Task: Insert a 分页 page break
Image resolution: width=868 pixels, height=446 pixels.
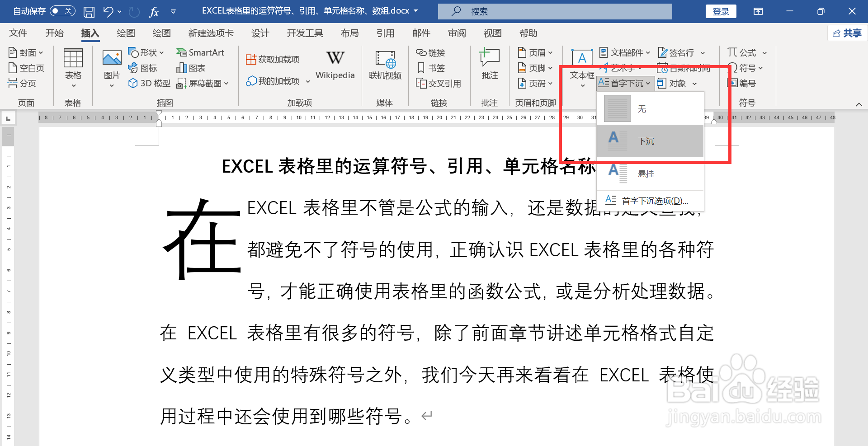Action: pos(23,83)
